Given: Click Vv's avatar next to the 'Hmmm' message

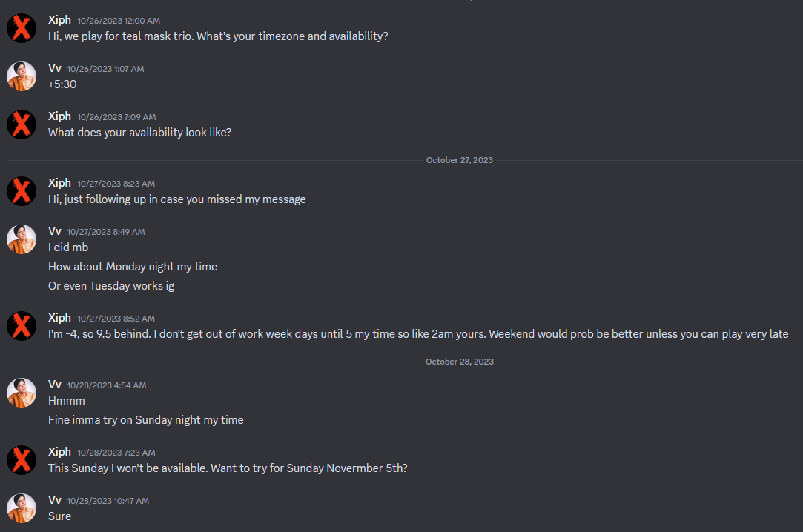Looking at the screenshot, I should coord(22,392).
